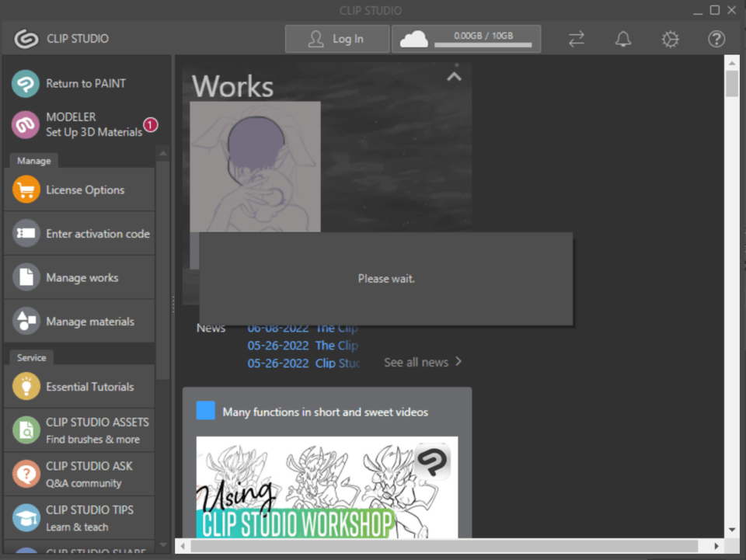
Task: Open Manage materials shapes icon
Action: (26, 321)
